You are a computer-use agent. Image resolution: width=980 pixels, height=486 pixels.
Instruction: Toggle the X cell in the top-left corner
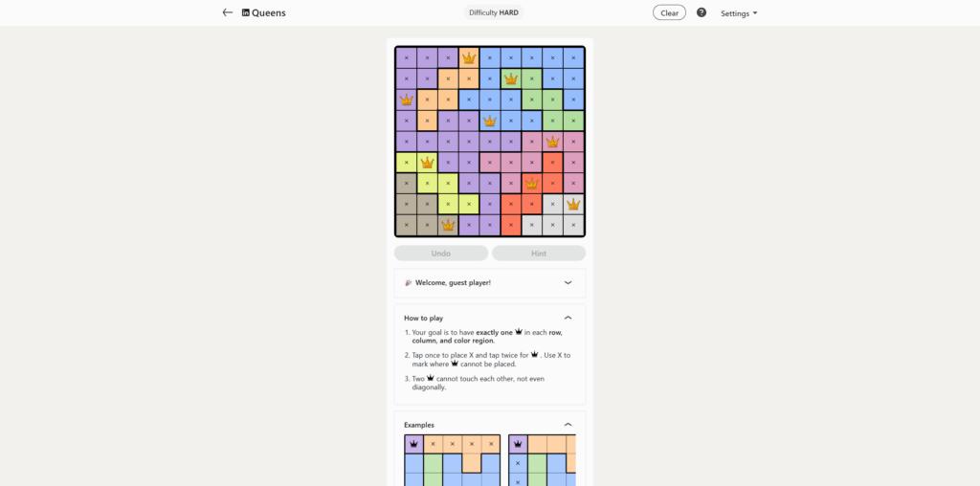(406, 57)
